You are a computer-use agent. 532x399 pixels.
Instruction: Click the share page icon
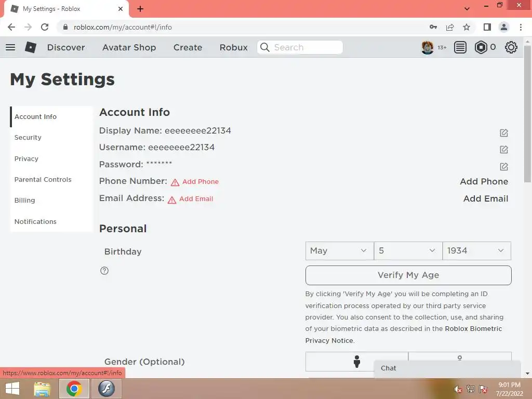pos(450,27)
